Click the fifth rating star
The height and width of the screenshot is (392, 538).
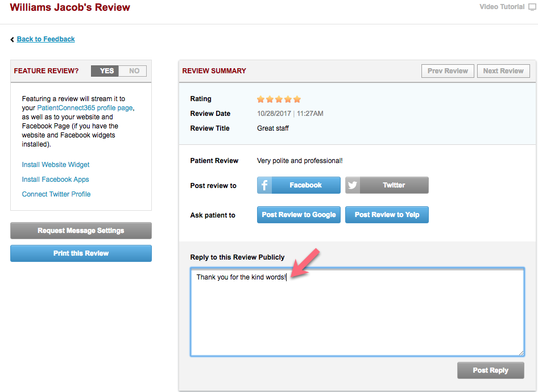tap(297, 99)
